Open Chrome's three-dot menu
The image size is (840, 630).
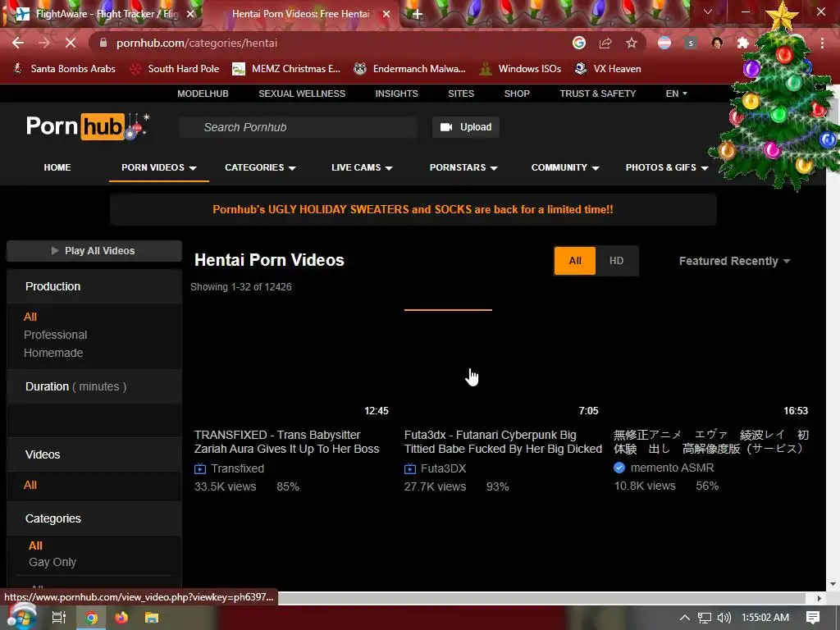(822, 43)
